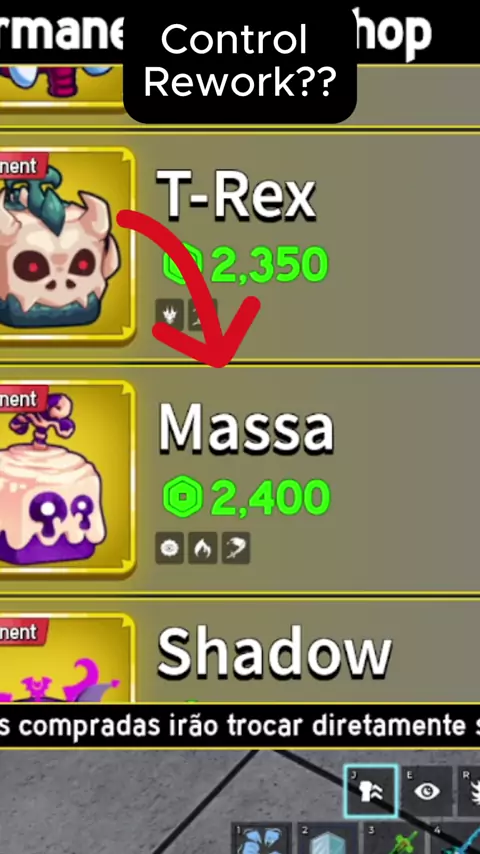Screen dimensions: 480x854
Task: Click the beast trait icon under T-Rex
Action: pos(169,314)
